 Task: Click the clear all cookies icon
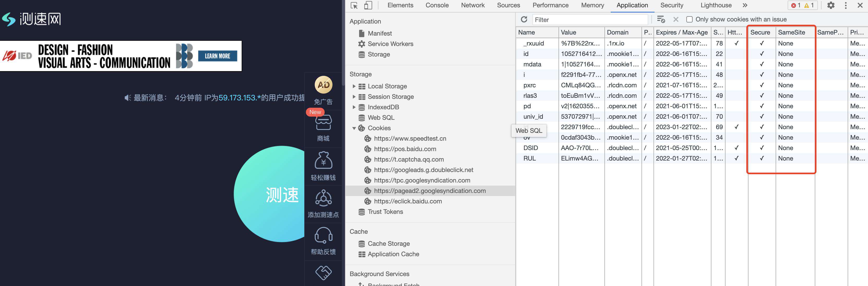click(661, 20)
